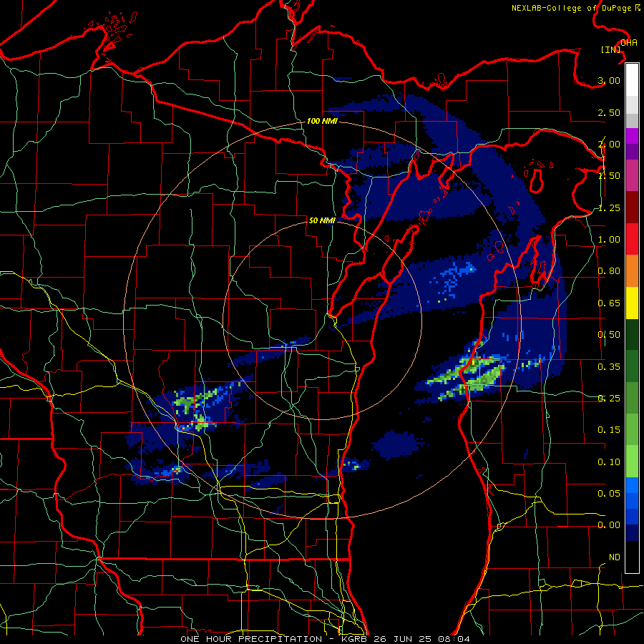Select the black ND legend swatch
The height and width of the screenshot is (644, 644).
click(632, 557)
